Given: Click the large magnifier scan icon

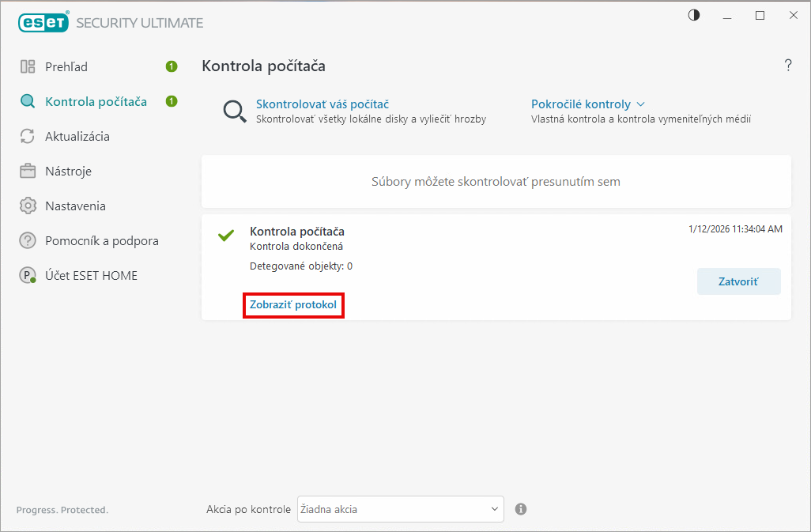Looking at the screenshot, I should click(235, 111).
